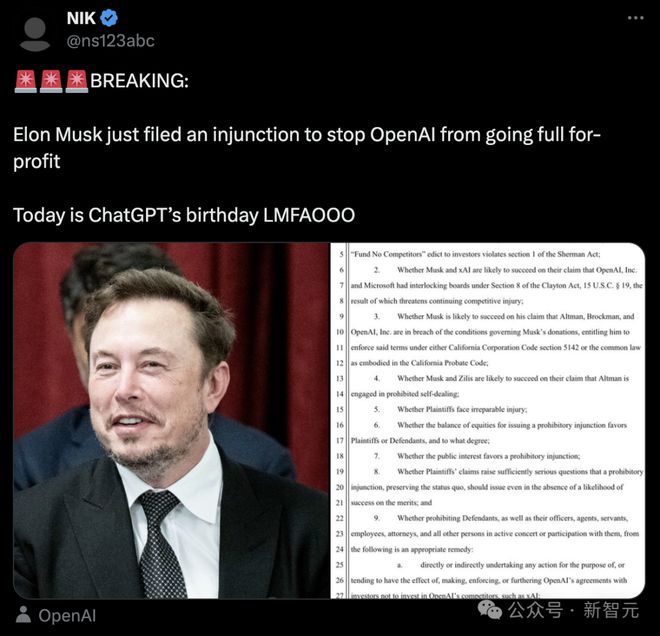
Task: Click the third siren emoji before BREAKING
Action: [77, 82]
